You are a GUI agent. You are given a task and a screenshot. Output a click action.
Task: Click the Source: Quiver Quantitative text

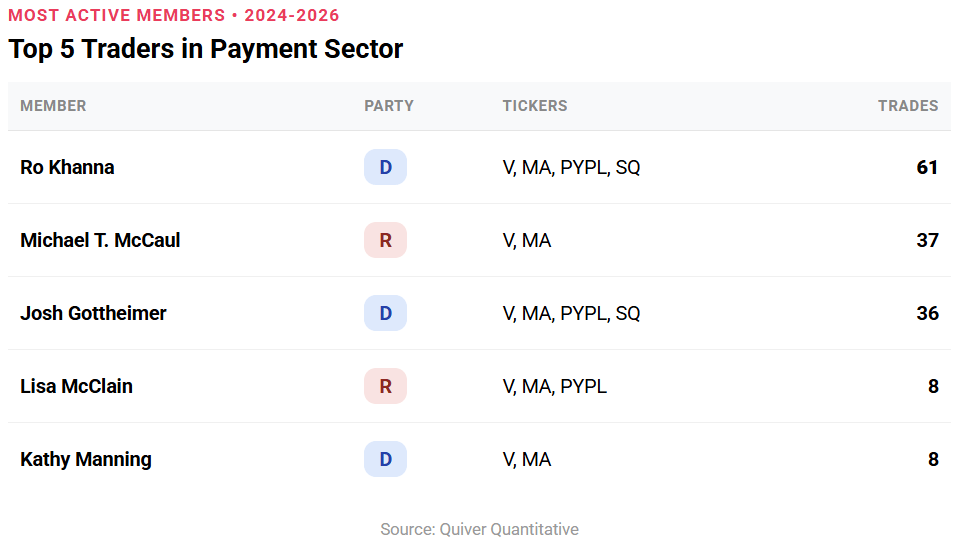tap(479, 529)
